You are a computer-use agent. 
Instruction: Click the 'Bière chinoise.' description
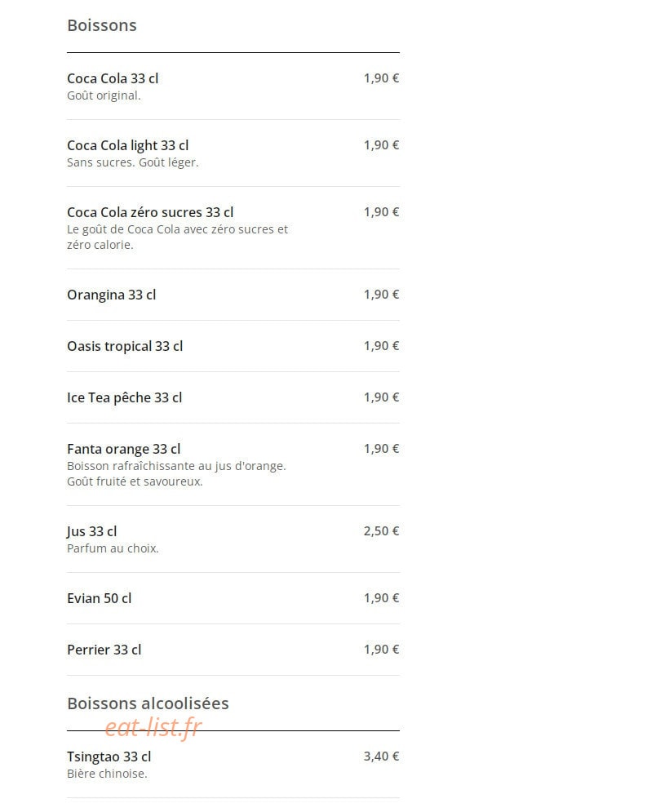(x=107, y=773)
